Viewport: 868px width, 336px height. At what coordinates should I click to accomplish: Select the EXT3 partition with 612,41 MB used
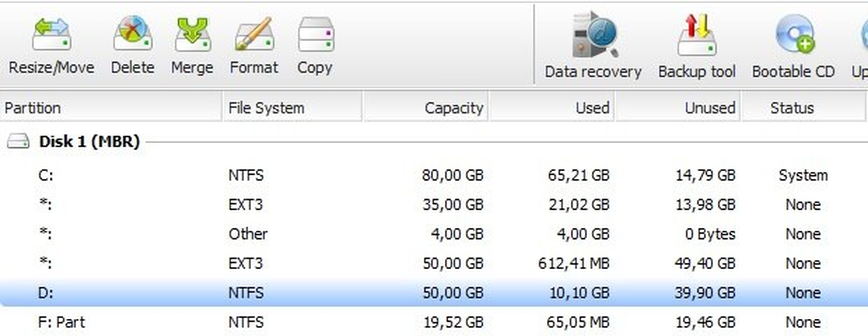434,263
